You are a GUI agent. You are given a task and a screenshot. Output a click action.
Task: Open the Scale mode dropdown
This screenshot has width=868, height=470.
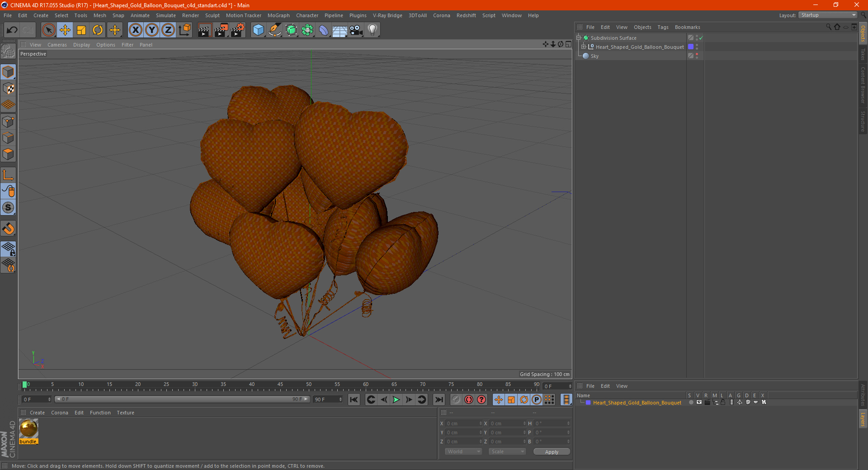tap(507, 451)
